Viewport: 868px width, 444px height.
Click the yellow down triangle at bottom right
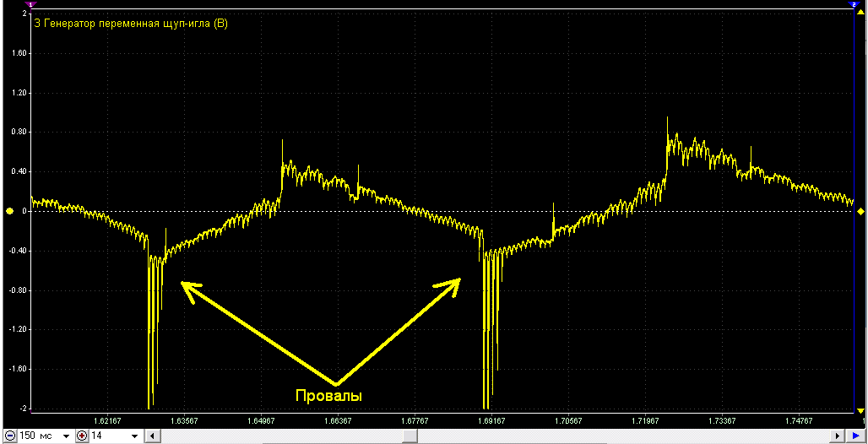pyautogui.click(x=860, y=410)
